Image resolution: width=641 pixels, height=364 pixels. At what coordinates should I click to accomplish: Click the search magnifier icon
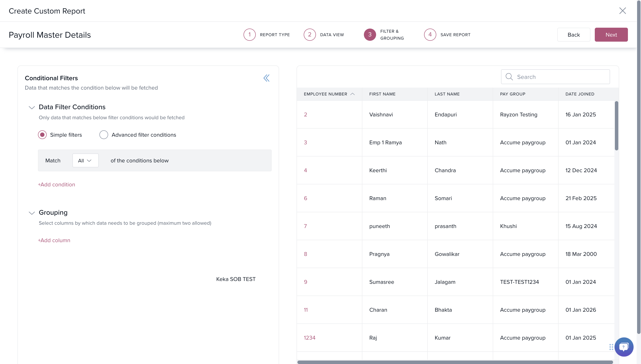point(509,77)
